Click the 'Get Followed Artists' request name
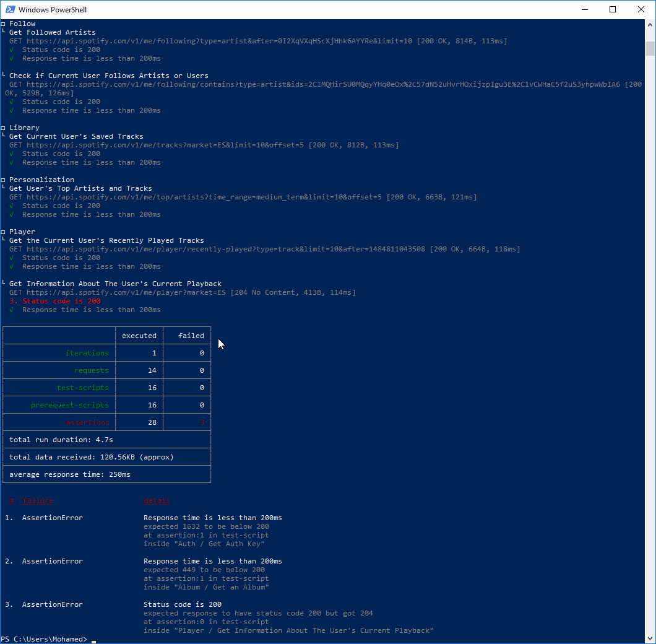 point(53,32)
